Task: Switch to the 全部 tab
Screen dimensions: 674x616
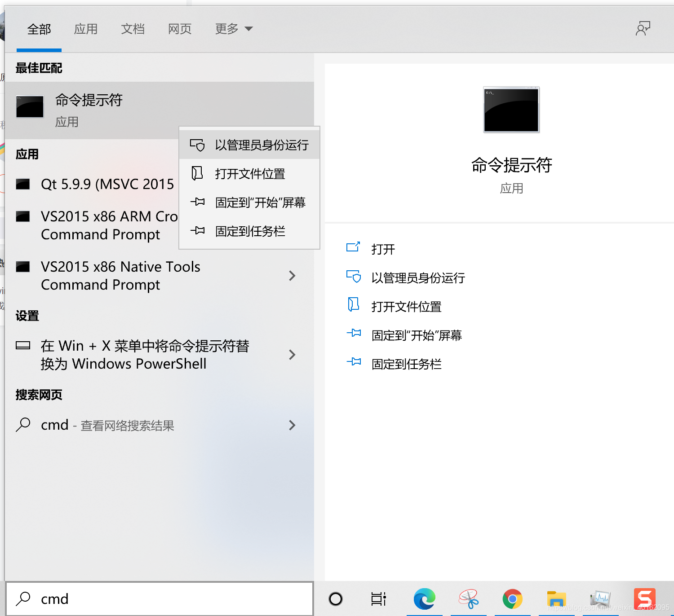Action: click(x=39, y=29)
